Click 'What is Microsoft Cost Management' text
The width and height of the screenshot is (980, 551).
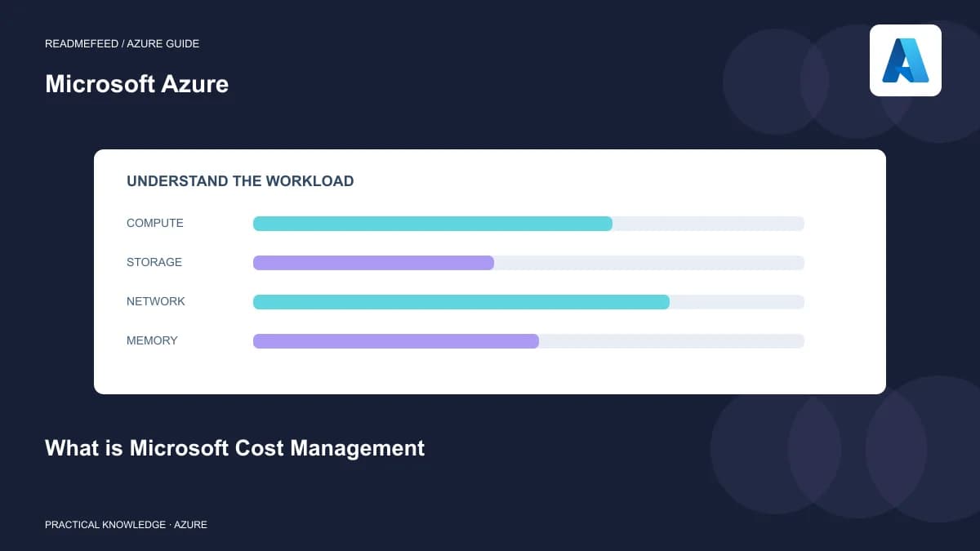(x=235, y=448)
